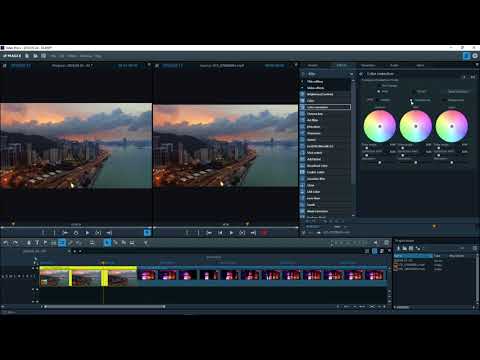This screenshot has width=480, height=360.
Task: Click the first sunset clip thumbnail in timeline
Action: (54, 277)
